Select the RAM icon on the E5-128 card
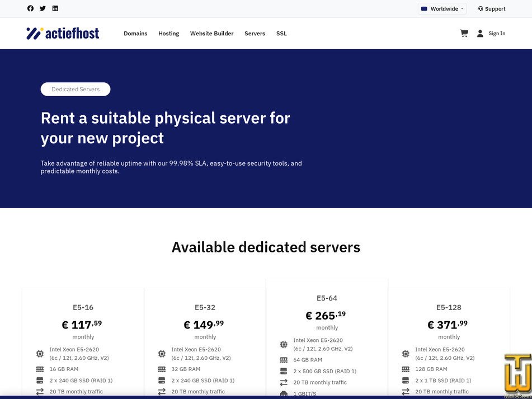532x399 pixels. pyautogui.click(x=406, y=369)
